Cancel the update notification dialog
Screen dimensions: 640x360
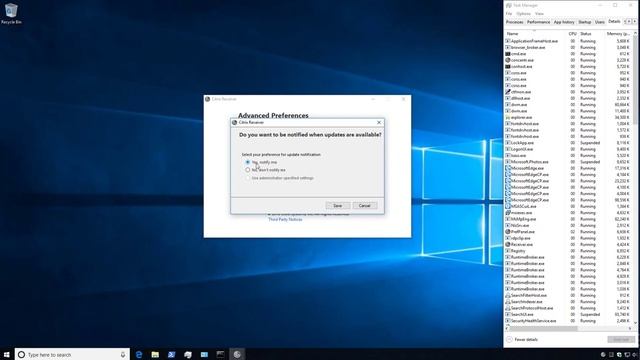pyautogui.click(x=364, y=205)
